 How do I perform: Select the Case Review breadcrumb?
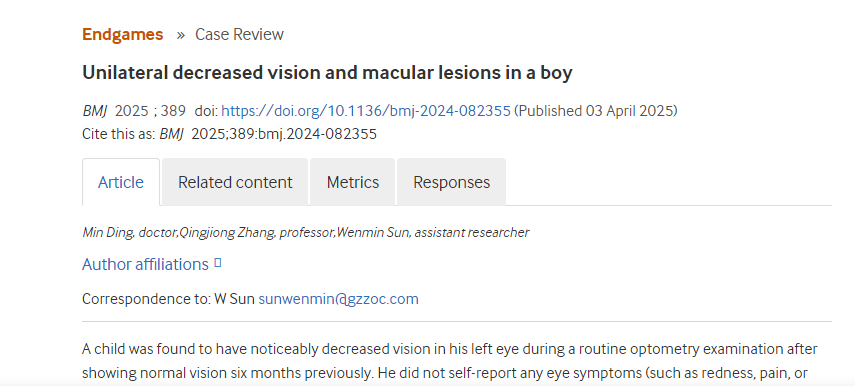tap(239, 34)
